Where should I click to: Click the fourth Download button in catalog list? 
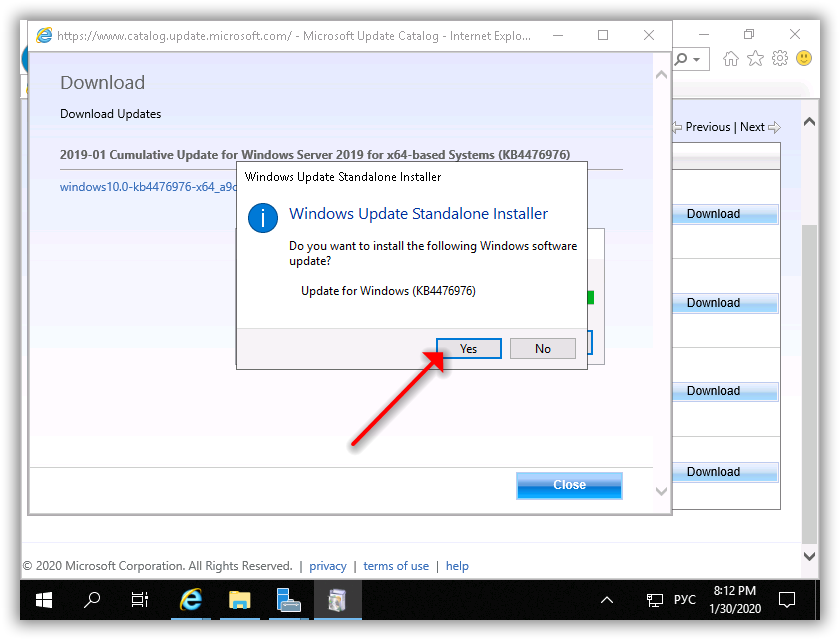tap(724, 472)
